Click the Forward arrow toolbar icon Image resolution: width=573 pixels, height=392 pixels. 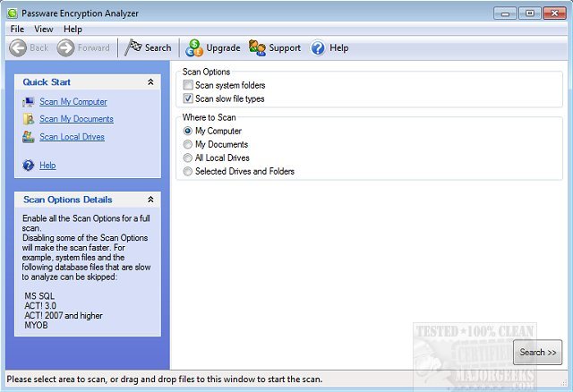pyautogui.click(x=65, y=47)
